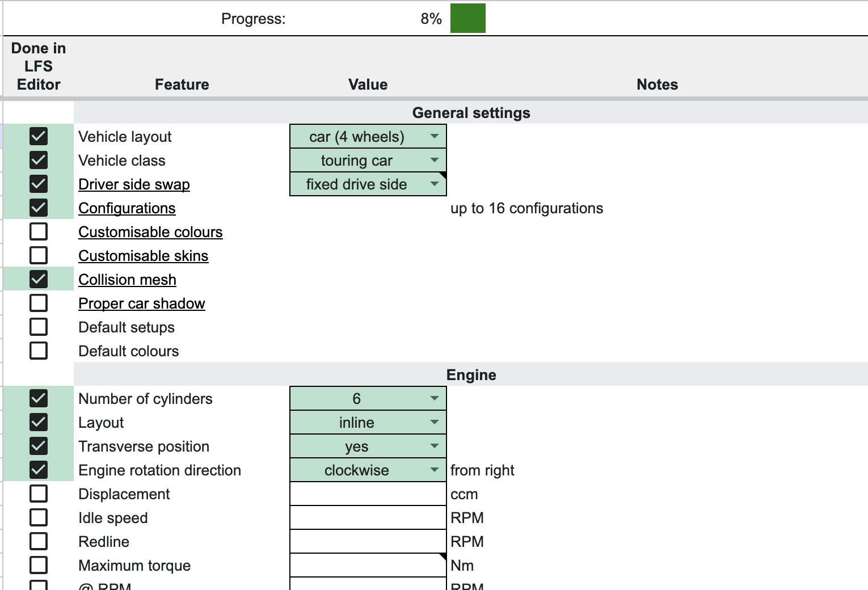Toggle the Default setups checkbox
This screenshot has width=868, height=590.
(x=39, y=327)
